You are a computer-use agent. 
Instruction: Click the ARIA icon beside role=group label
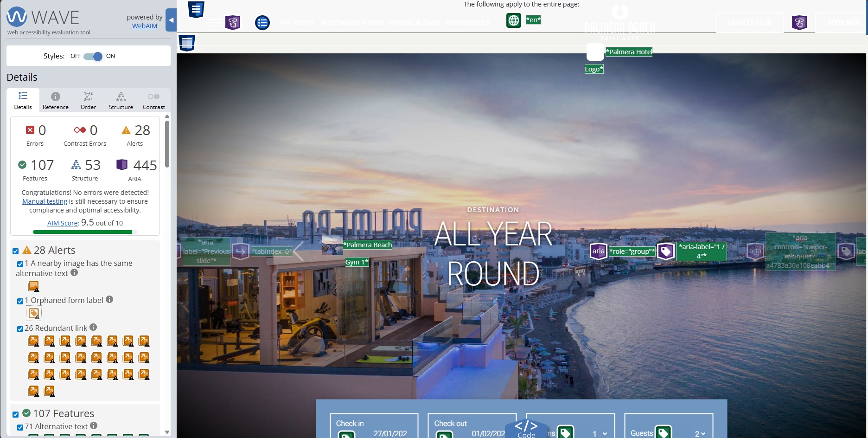point(598,251)
